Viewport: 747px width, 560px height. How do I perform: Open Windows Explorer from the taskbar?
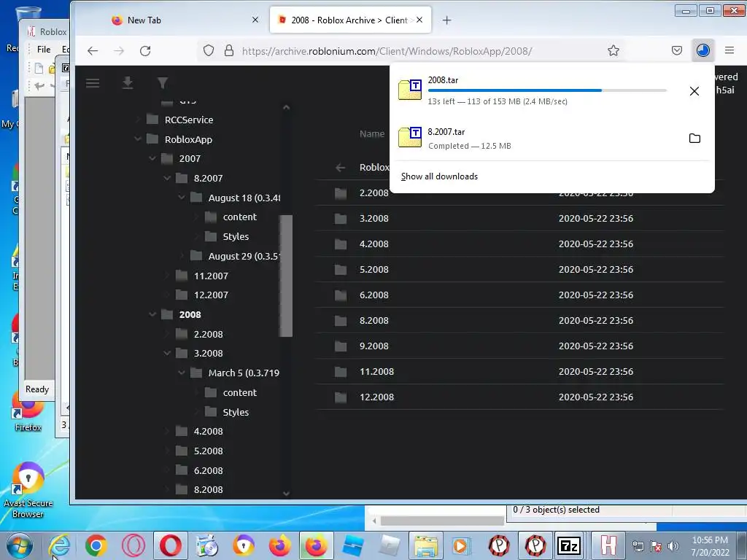pos(425,545)
